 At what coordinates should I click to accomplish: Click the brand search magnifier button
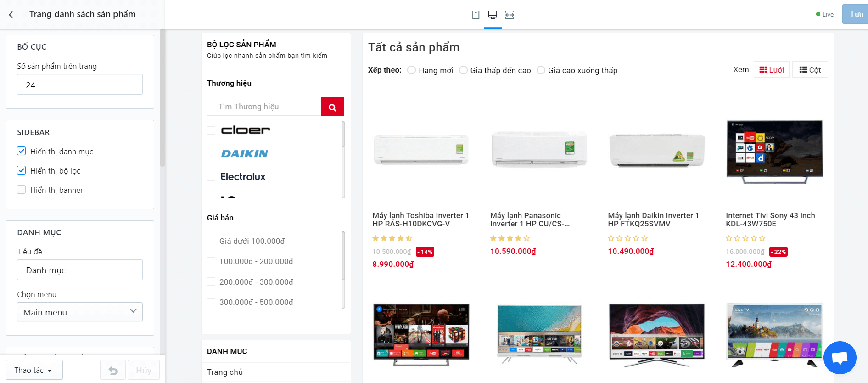pyautogui.click(x=332, y=107)
